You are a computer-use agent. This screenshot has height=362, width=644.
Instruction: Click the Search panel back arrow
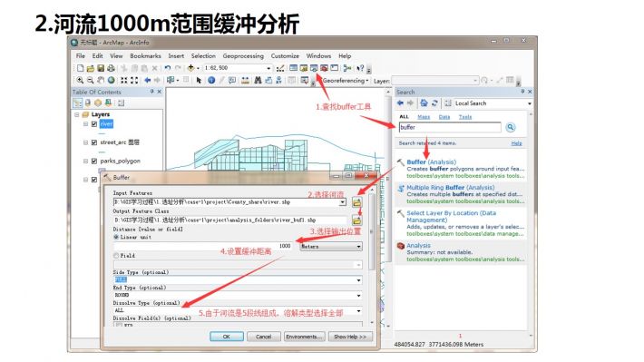tap(400, 103)
